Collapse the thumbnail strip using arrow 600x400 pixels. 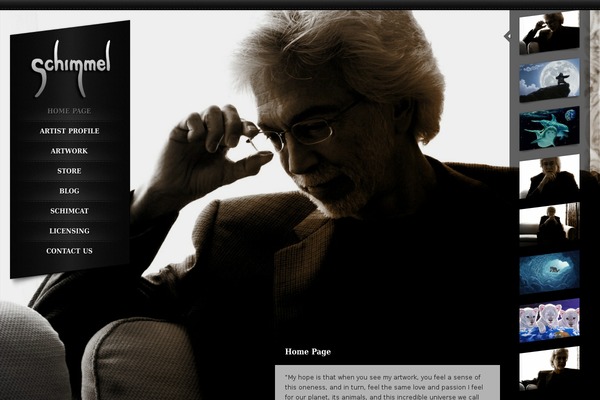pyautogui.click(x=507, y=37)
